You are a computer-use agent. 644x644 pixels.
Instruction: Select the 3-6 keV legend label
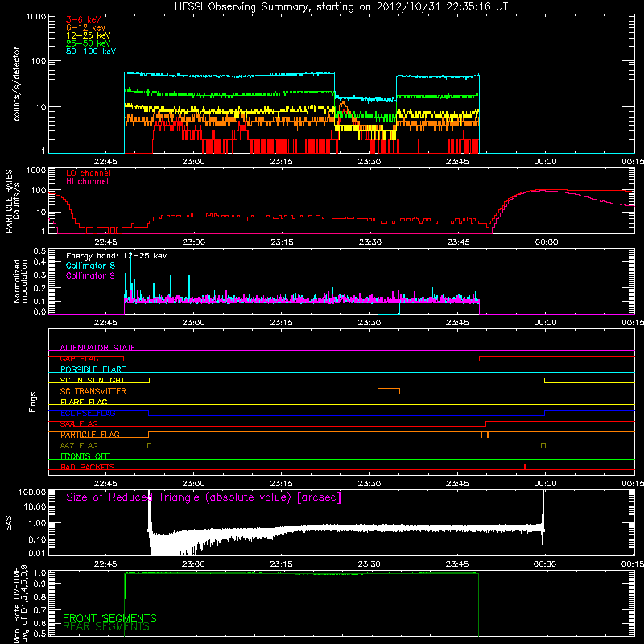click(84, 19)
